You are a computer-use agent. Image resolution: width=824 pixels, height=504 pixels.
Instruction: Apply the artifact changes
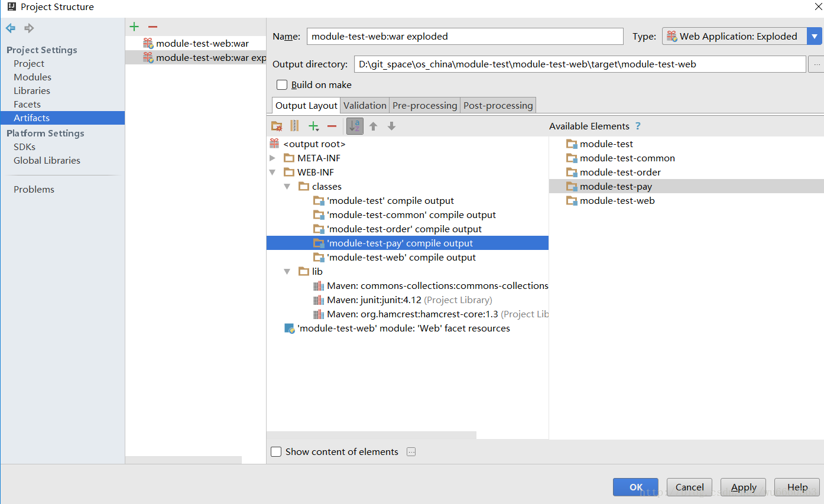tap(743, 487)
